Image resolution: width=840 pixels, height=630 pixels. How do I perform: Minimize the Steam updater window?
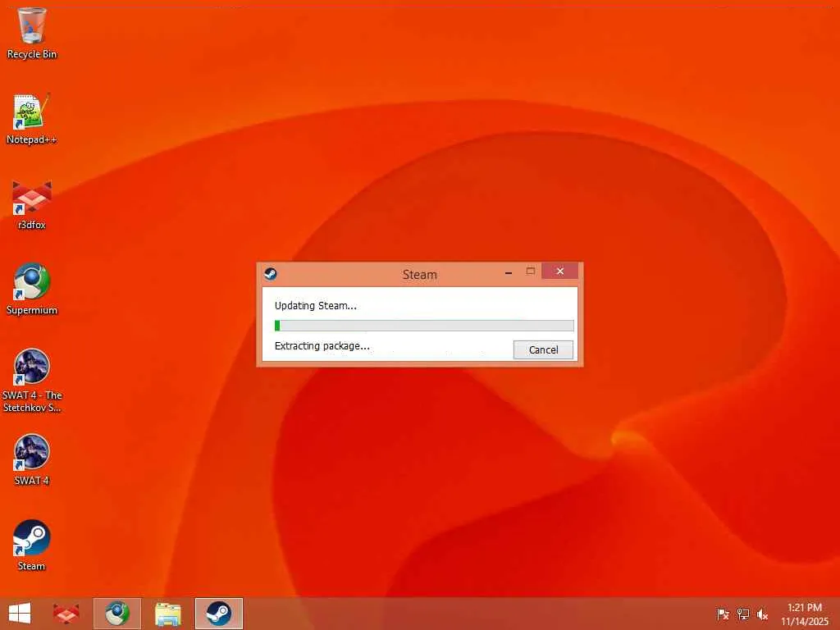coord(509,272)
